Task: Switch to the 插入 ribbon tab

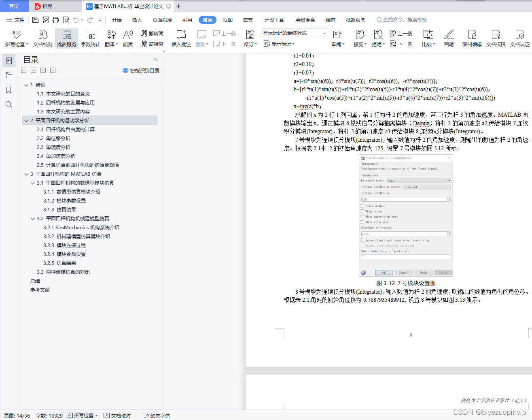Action: coord(137,20)
